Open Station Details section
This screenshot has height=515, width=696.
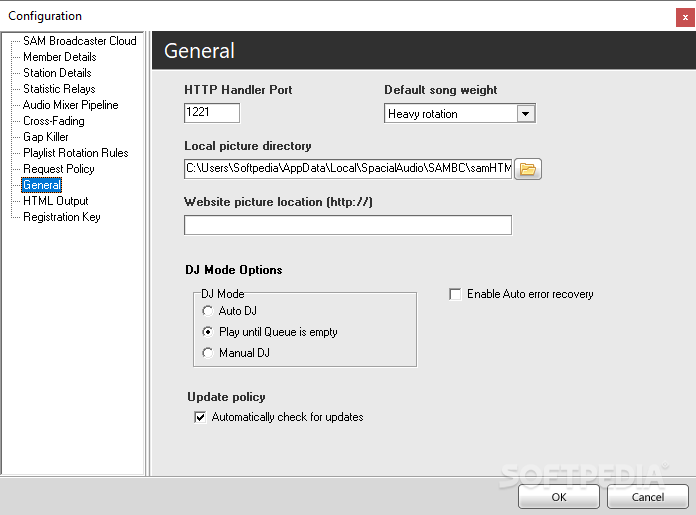tap(57, 73)
